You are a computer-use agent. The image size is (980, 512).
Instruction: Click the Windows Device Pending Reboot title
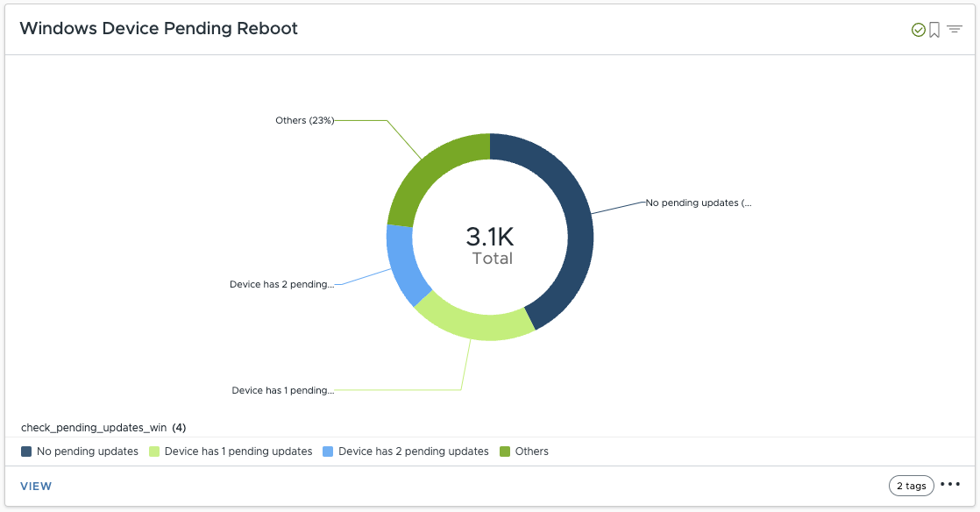(159, 29)
